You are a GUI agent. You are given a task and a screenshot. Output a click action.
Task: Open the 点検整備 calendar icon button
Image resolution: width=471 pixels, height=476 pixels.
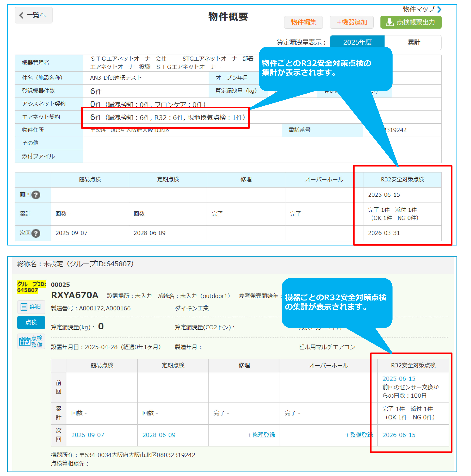pos(31,341)
